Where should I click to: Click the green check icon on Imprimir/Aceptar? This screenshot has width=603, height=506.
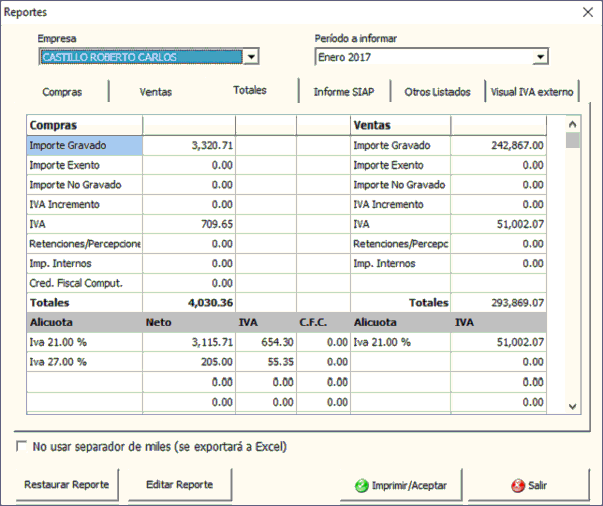point(361,485)
